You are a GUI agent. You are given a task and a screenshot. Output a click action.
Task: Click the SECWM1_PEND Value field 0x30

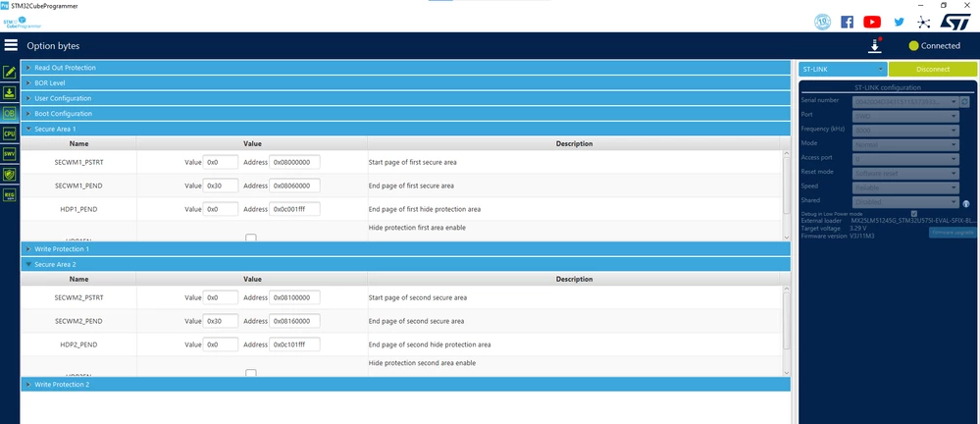click(221, 185)
